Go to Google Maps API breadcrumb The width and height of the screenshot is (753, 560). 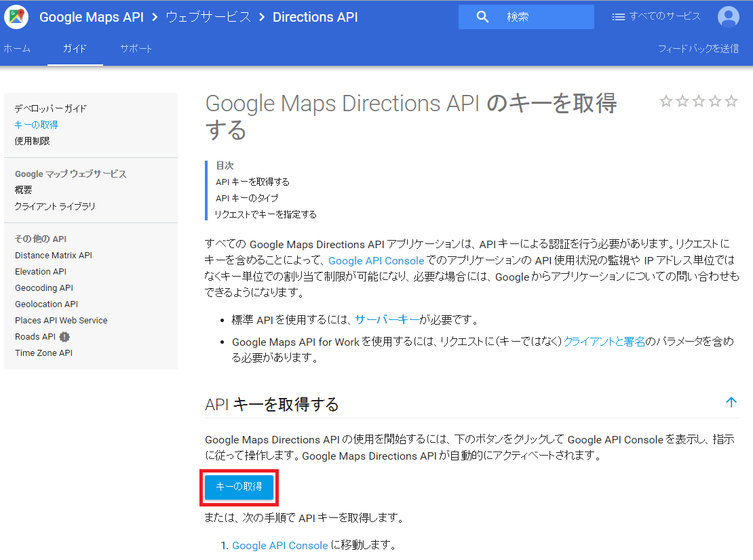coord(92,17)
